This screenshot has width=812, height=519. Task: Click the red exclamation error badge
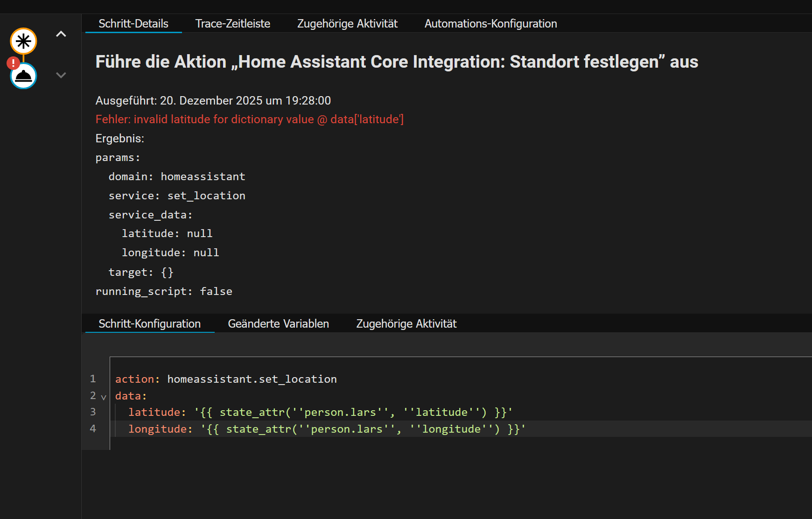click(13, 63)
